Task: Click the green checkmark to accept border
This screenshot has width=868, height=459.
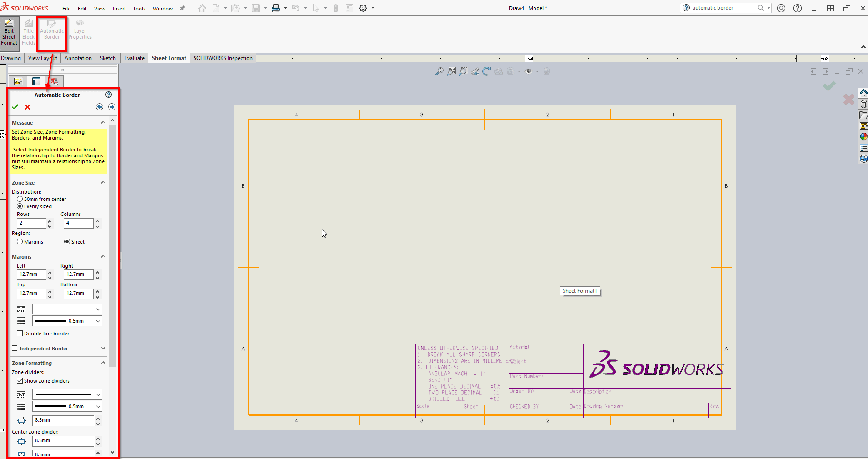Action: click(x=15, y=107)
